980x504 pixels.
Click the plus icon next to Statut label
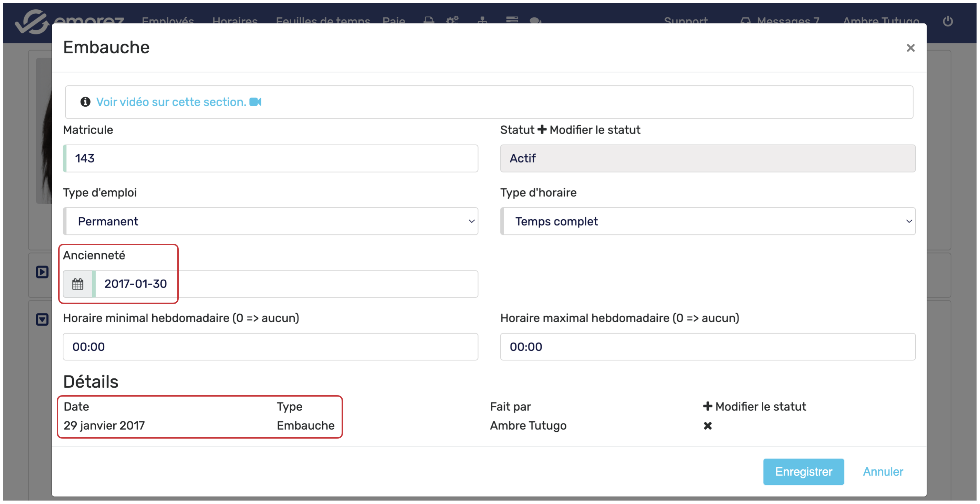[542, 130]
